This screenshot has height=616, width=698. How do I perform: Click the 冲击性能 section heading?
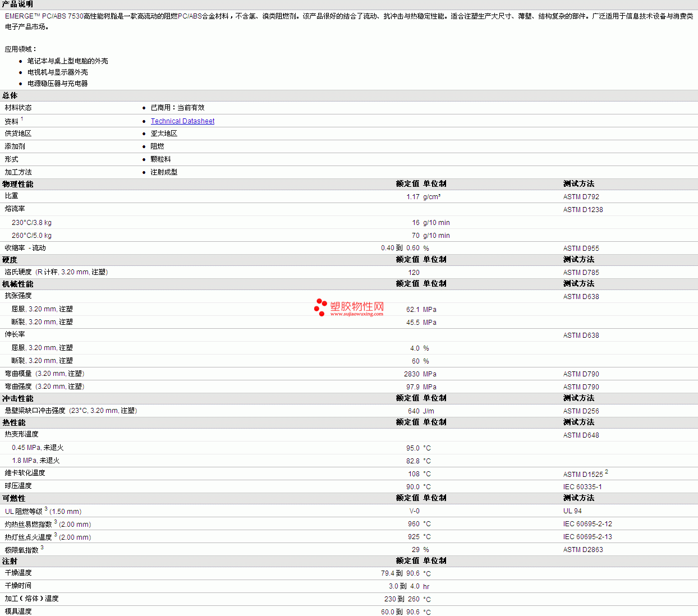click(17, 399)
